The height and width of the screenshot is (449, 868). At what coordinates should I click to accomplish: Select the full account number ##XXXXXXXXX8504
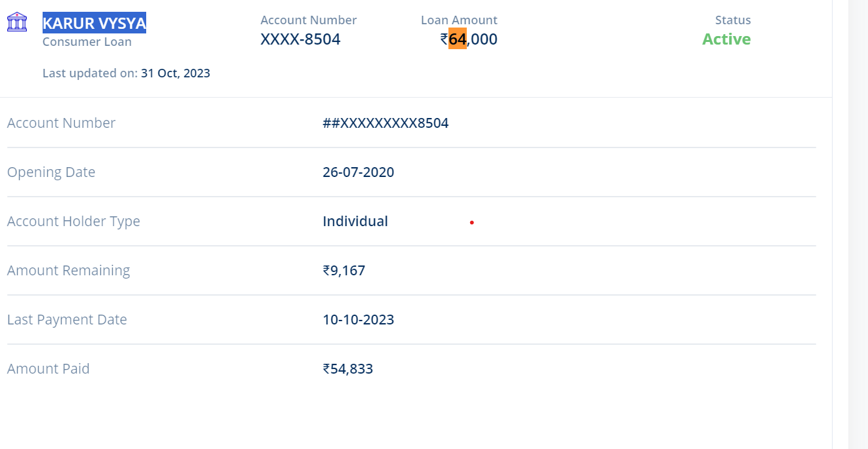tap(385, 123)
